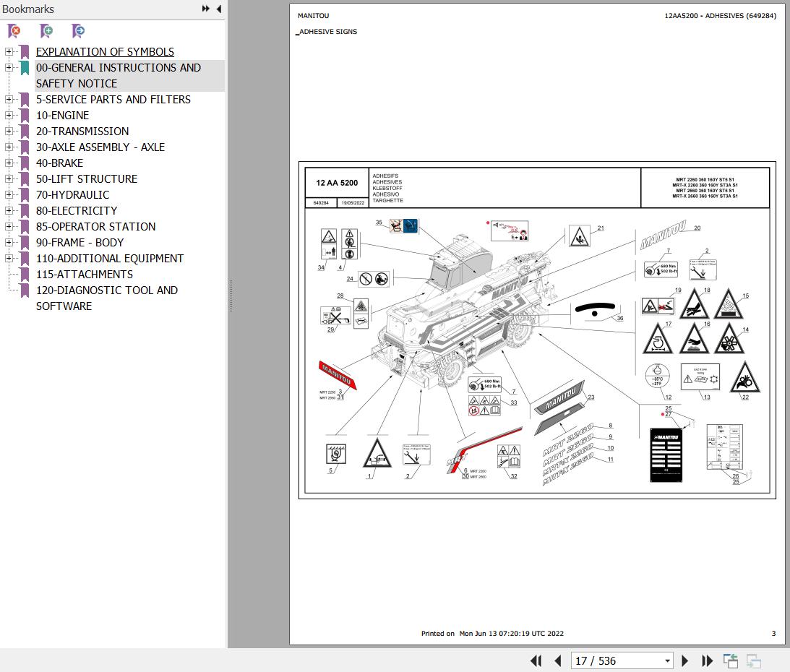The height and width of the screenshot is (672, 790).
Task: Go to the previous page
Action: coord(557,660)
